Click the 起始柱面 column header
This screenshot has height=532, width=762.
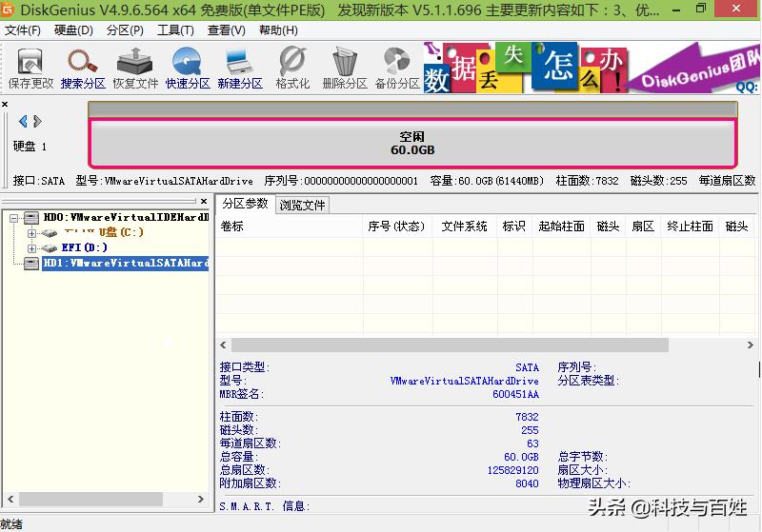tap(561, 227)
